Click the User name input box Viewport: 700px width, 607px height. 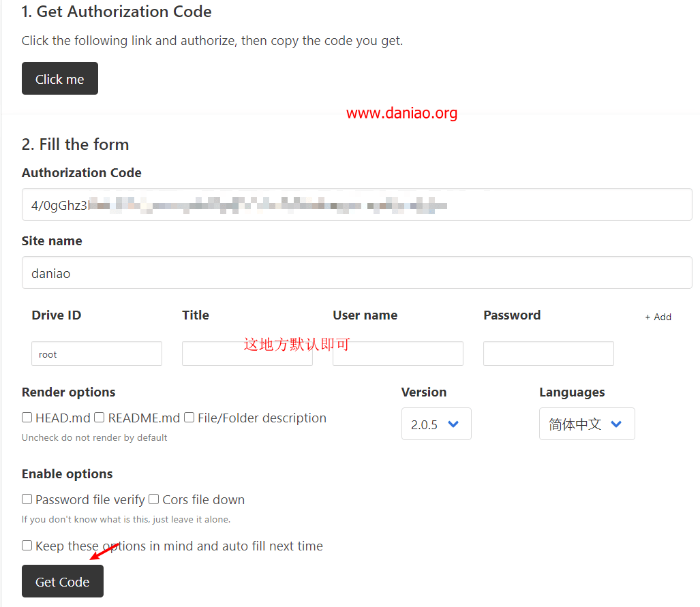[x=398, y=354]
